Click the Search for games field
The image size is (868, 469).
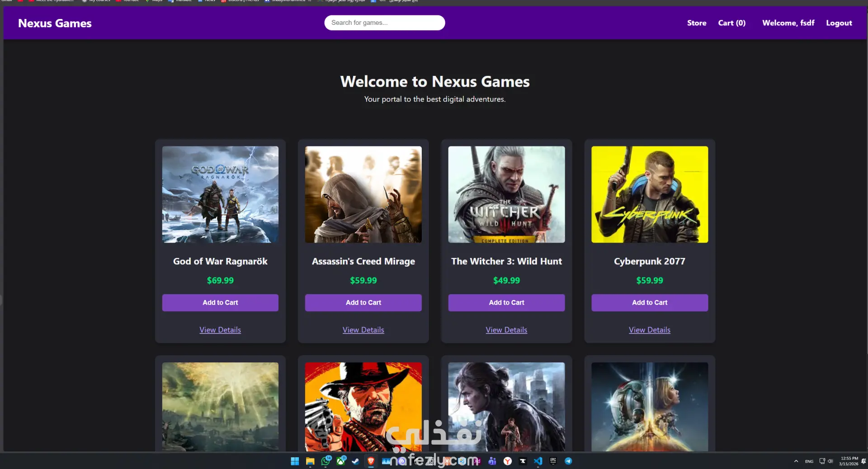[385, 23]
